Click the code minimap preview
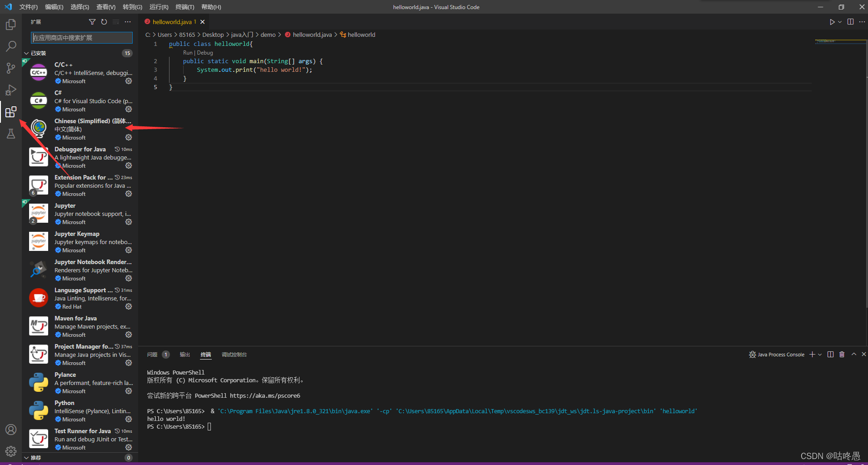Viewport: 868px width, 465px height. click(x=840, y=41)
